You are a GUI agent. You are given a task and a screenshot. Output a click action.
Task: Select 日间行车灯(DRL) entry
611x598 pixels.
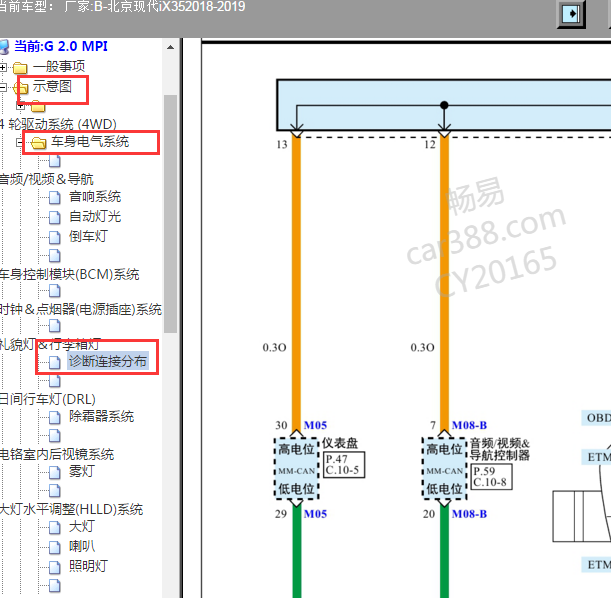coord(48,399)
